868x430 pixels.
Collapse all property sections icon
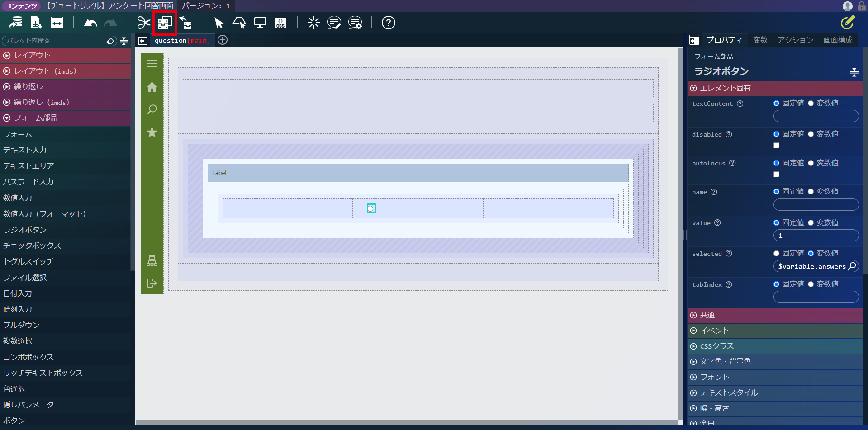[x=854, y=72]
